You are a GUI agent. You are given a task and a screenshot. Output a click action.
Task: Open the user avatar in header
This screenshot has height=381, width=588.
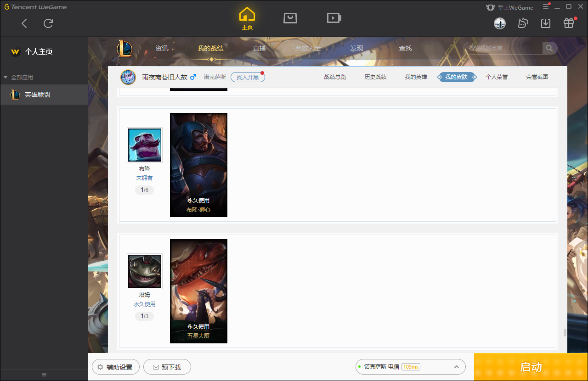point(500,23)
